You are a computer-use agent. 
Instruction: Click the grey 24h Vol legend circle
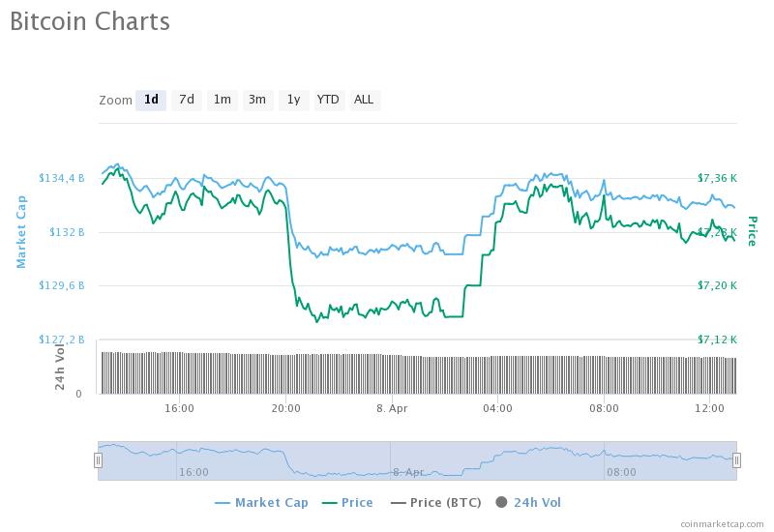pyautogui.click(x=501, y=502)
